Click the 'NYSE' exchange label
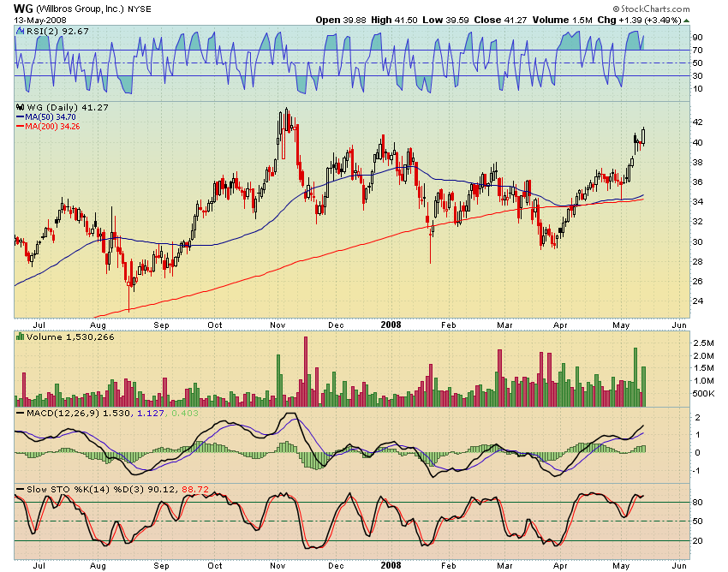The height and width of the screenshot is (572, 728). click(140, 9)
